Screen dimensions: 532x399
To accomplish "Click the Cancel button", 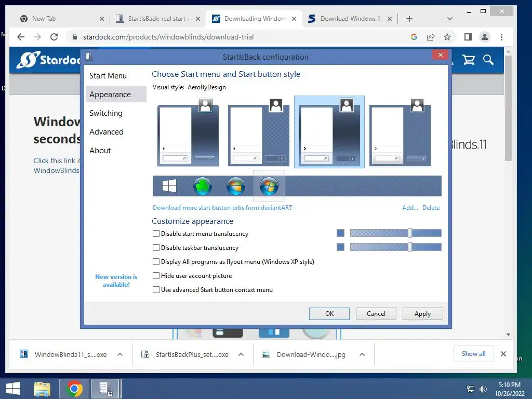I will coord(376,313).
